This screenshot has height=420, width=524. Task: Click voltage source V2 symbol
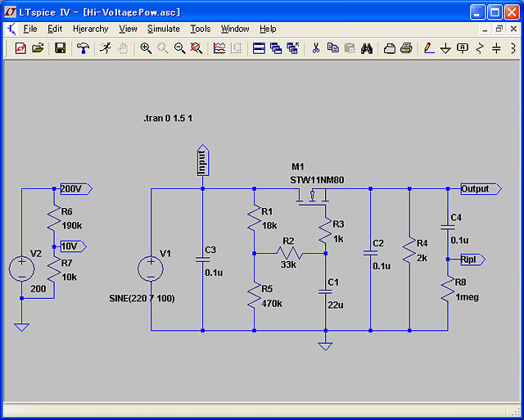[x=22, y=269]
